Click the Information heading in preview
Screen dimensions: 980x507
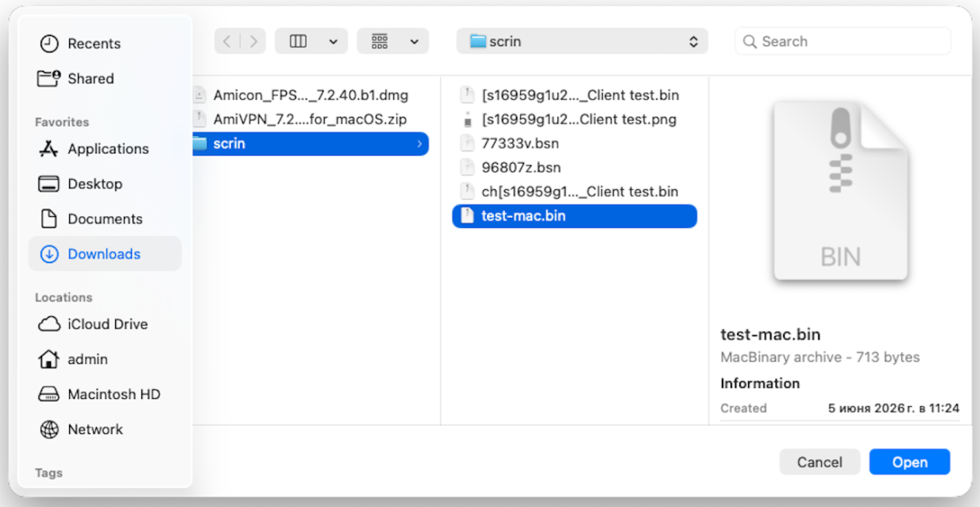click(x=760, y=383)
